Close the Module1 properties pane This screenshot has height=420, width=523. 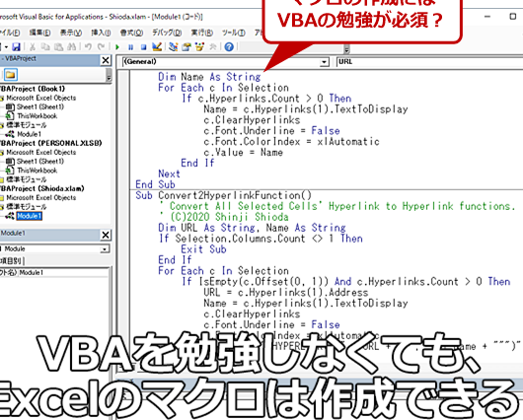[x=106, y=235]
